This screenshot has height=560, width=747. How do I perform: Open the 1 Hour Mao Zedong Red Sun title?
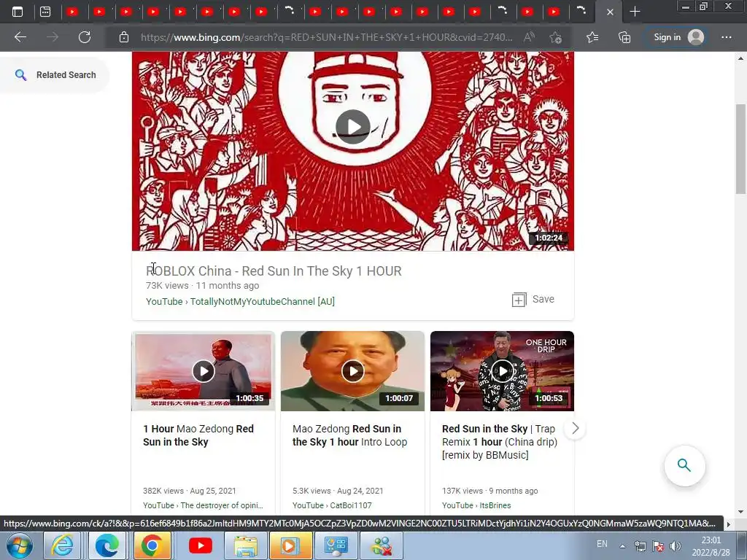coord(198,435)
